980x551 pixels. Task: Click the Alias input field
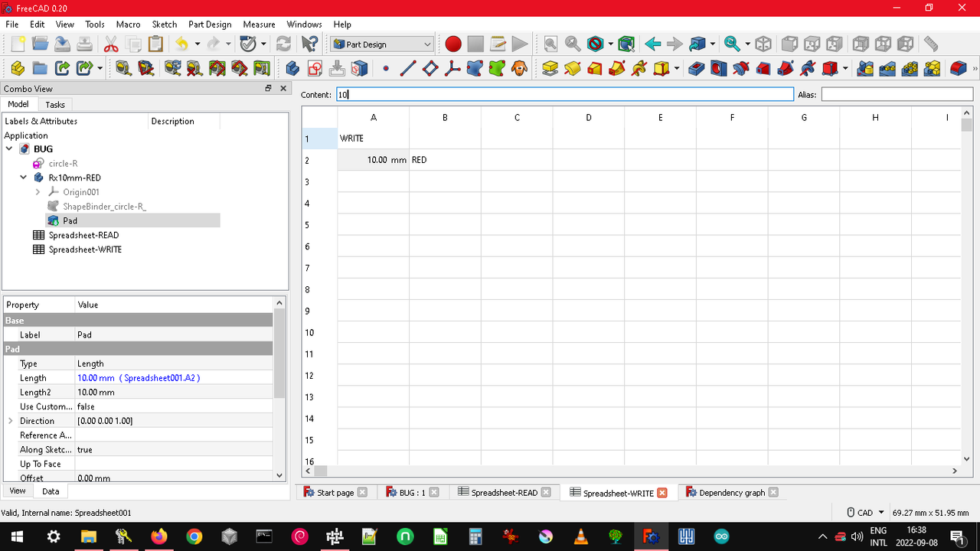[x=896, y=93]
